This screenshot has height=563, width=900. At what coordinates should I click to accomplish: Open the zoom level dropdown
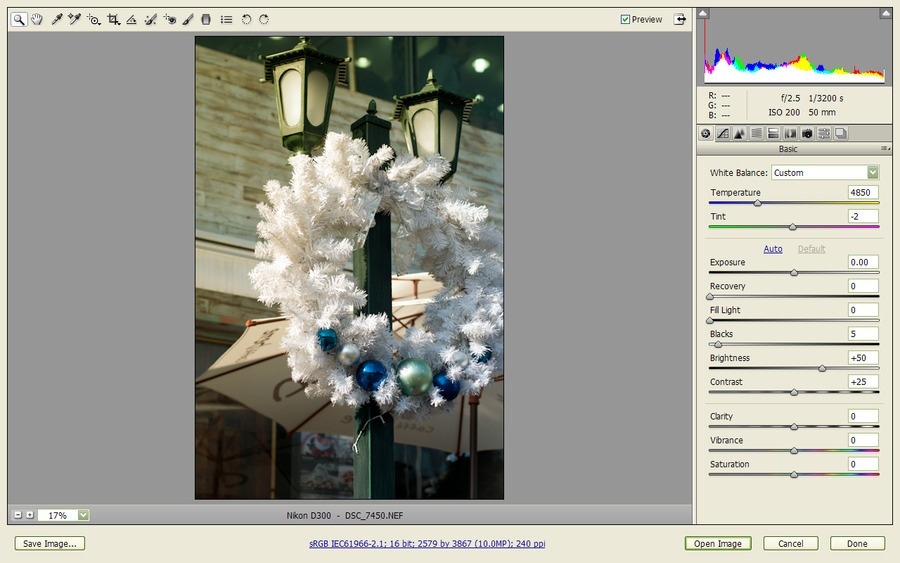pyautogui.click(x=83, y=515)
